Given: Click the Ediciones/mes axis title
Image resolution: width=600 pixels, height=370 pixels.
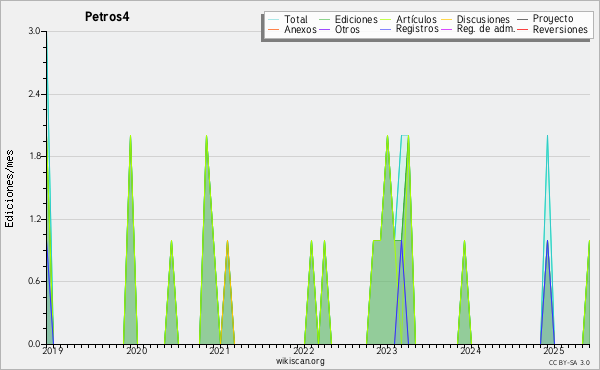Looking at the screenshot, I should point(9,189).
